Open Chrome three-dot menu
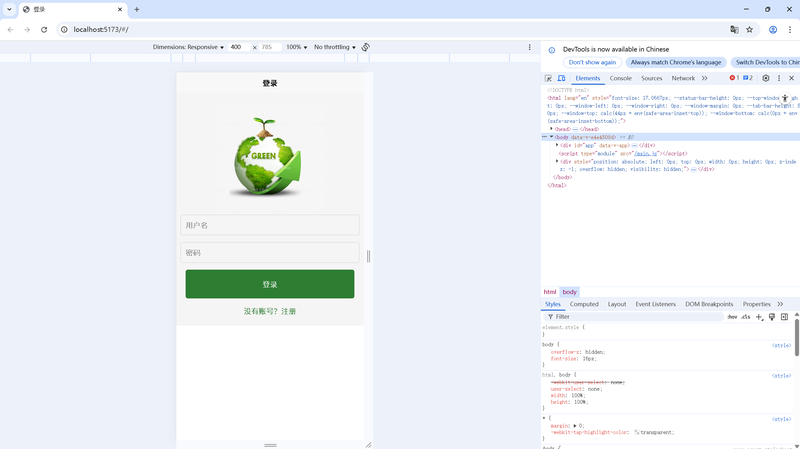Image resolution: width=800 pixels, height=449 pixels. click(790, 30)
